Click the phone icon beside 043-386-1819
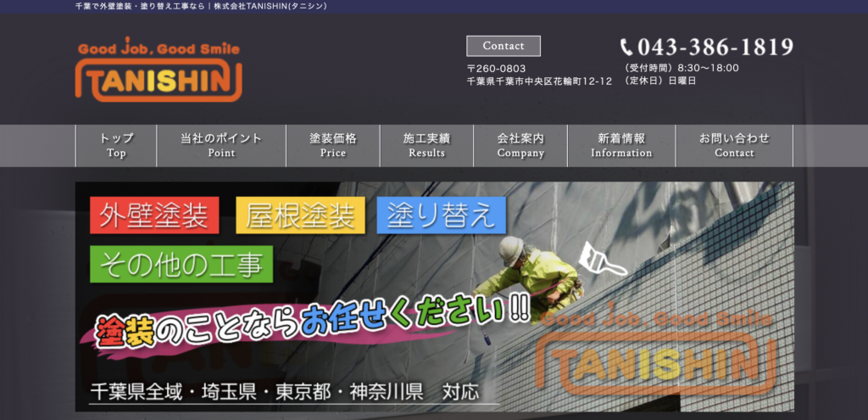Viewport: 868px width, 420px height. click(626, 48)
